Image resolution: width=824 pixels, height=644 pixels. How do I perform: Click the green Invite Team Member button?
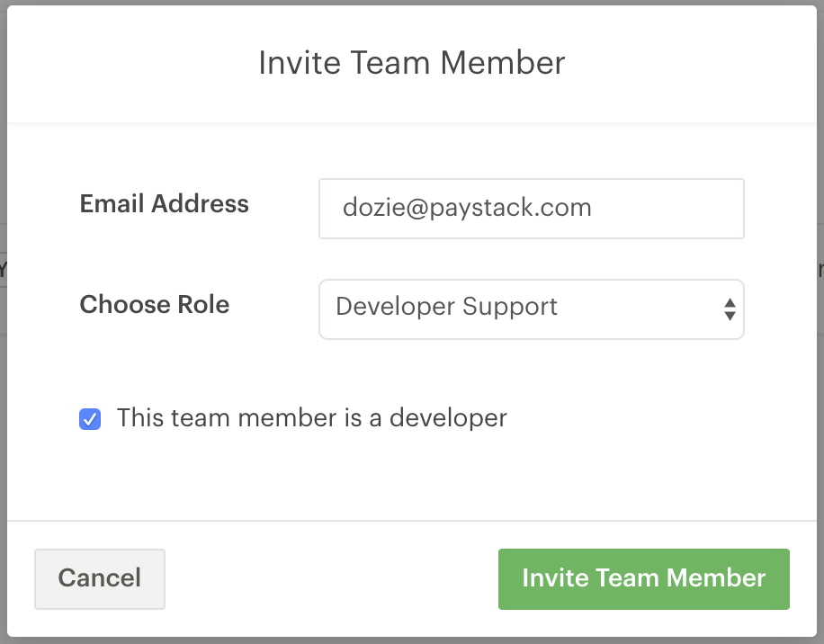pyautogui.click(x=643, y=578)
